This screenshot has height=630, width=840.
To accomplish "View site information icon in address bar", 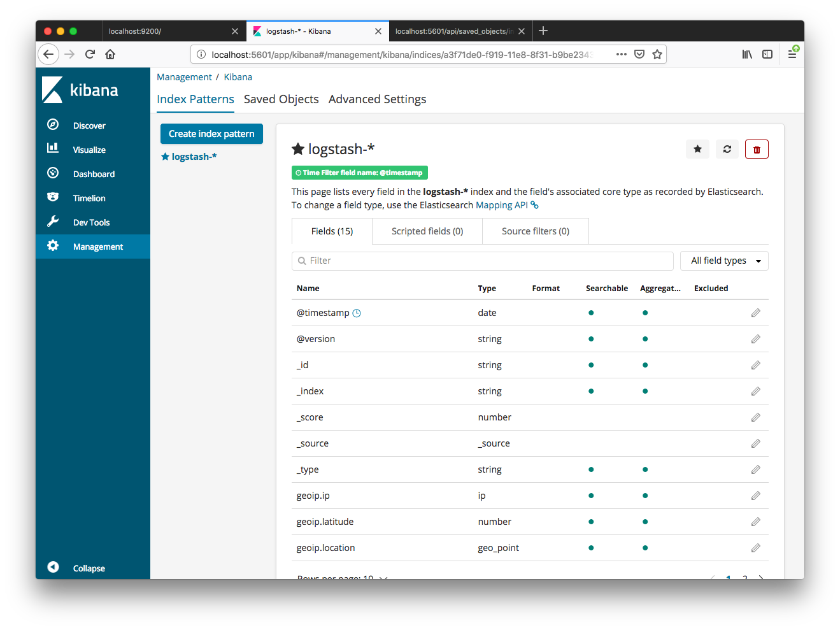I will click(201, 55).
